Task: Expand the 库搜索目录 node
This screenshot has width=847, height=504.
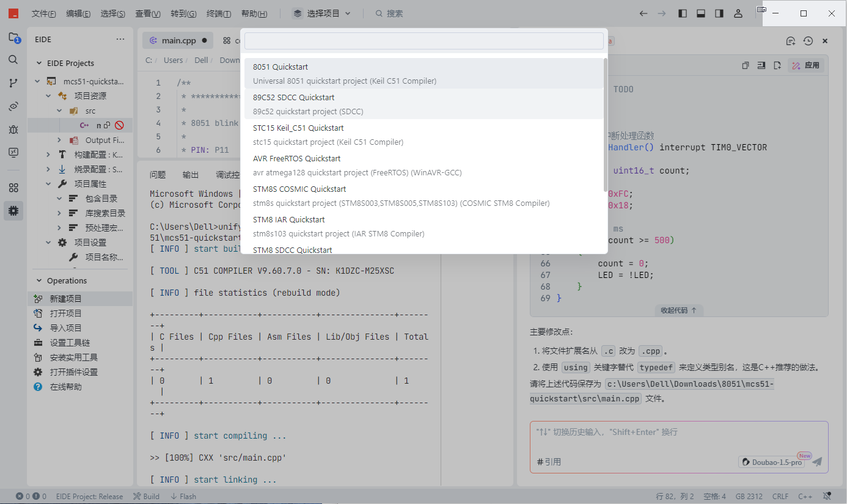Action: click(x=59, y=213)
